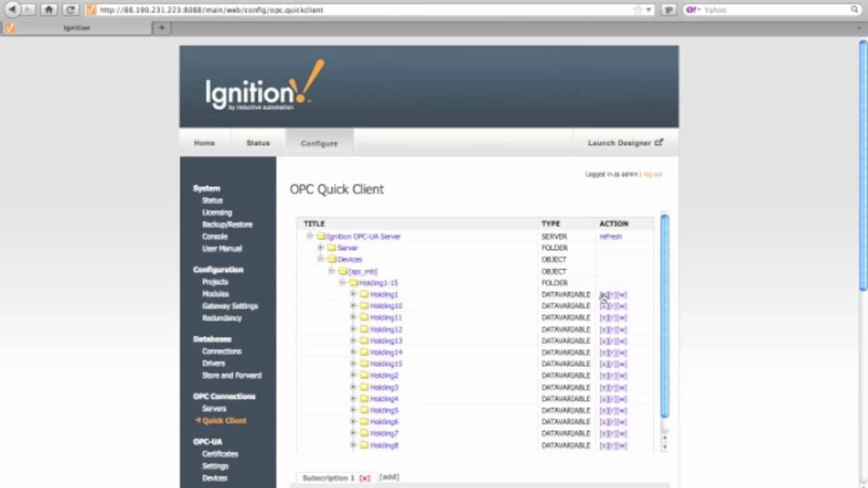Click the folder icon next to Holding6
868x488 pixels.
(x=364, y=422)
